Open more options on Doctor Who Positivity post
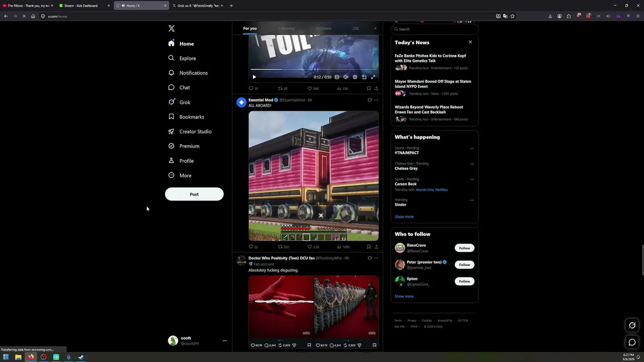This screenshot has height=362, width=644. 376,258
